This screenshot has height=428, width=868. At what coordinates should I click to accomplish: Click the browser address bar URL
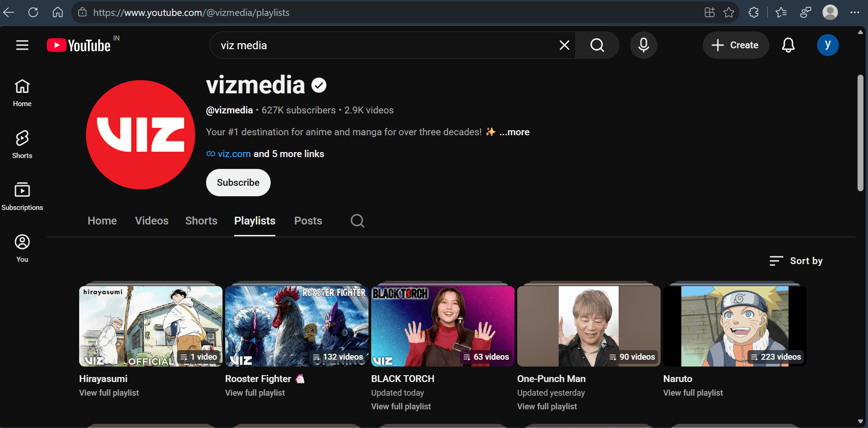[192, 12]
